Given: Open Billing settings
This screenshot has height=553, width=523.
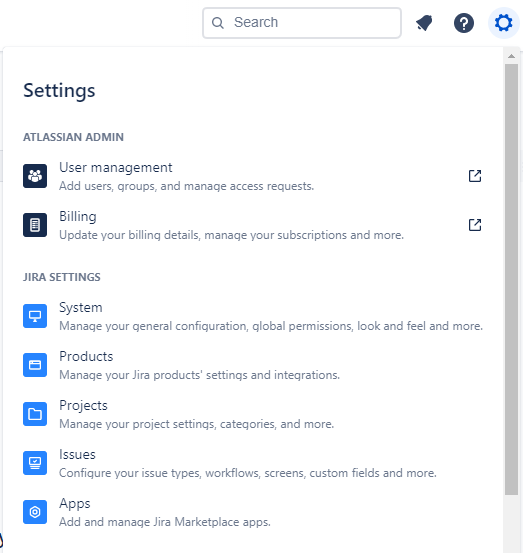Looking at the screenshot, I should coord(253,225).
